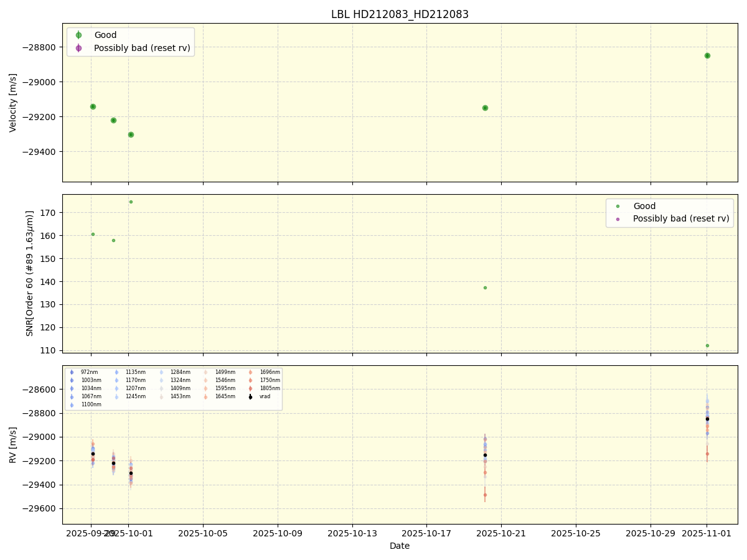Click the 1595nm legend text
The width and height of the screenshot is (747, 560).
(x=224, y=388)
